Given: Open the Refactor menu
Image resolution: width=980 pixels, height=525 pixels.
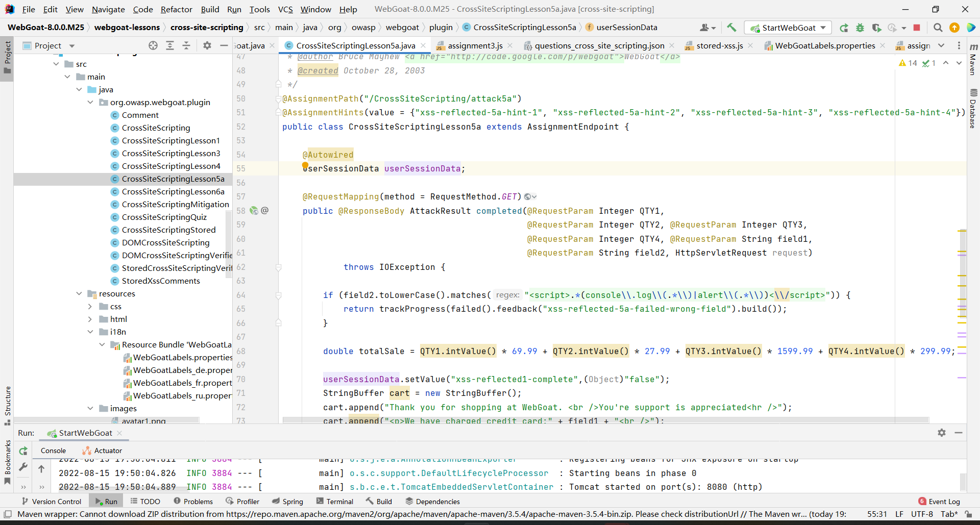Looking at the screenshot, I should click(x=176, y=9).
